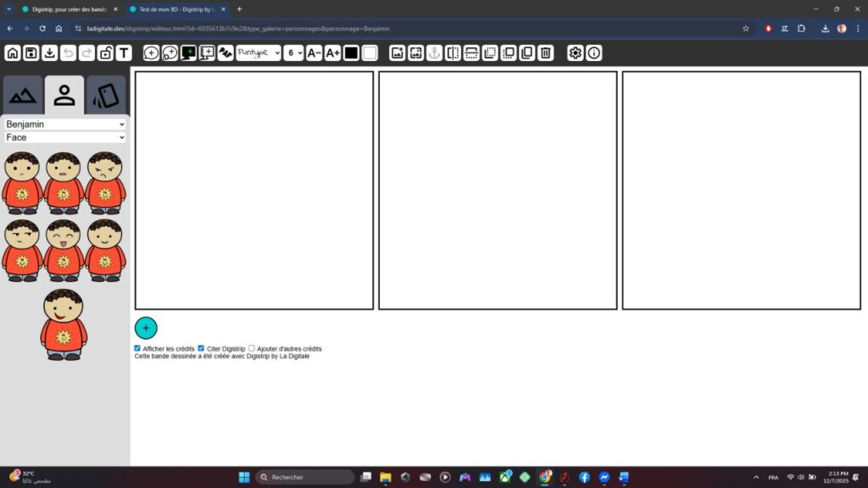Disable the 'Afficher les crédits' checkbox
This screenshot has height=488, width=868.
pyautogui.click(x=137, y=347)
